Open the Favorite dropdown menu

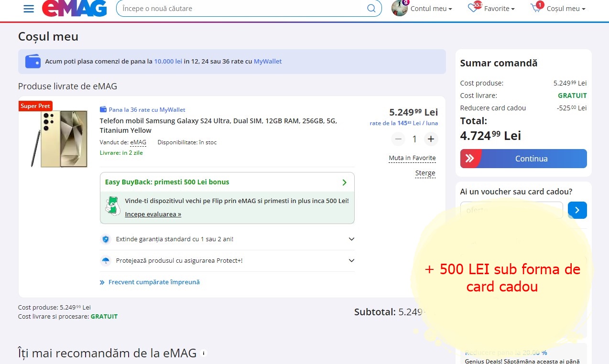[500, 9]
